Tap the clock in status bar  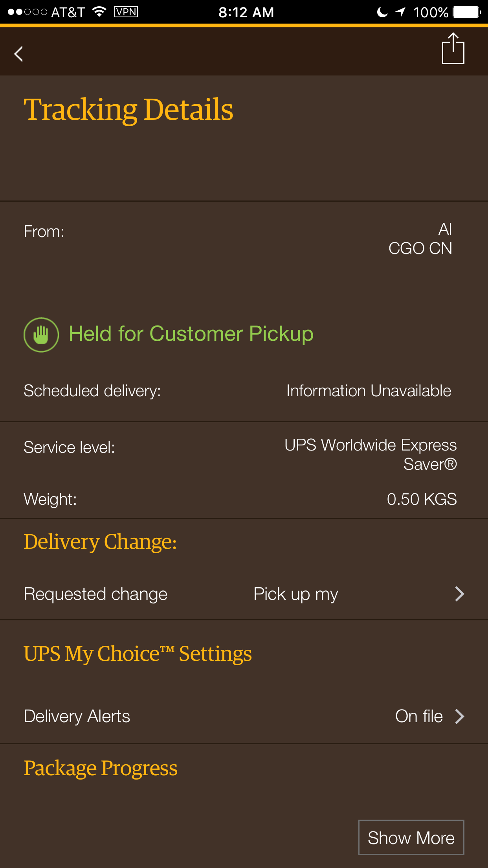[246, 12]
